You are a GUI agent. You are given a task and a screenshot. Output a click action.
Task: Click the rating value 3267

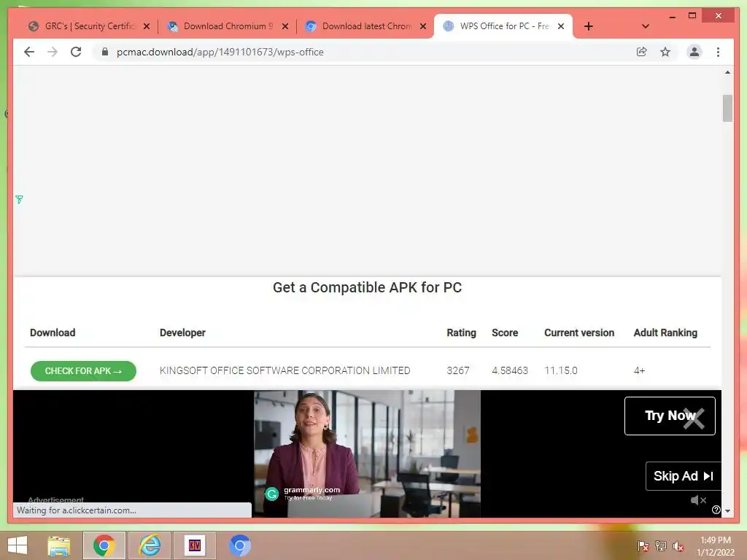pos(458,370)
